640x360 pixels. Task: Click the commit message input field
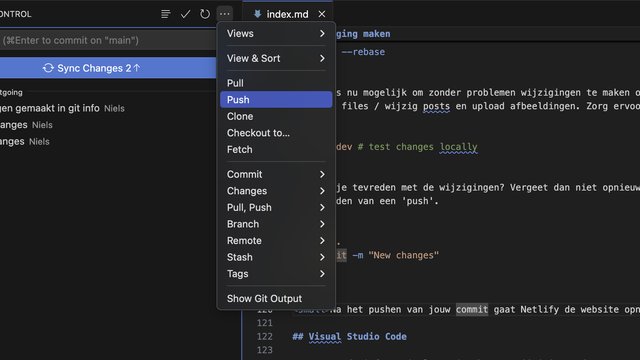point(108,40)
